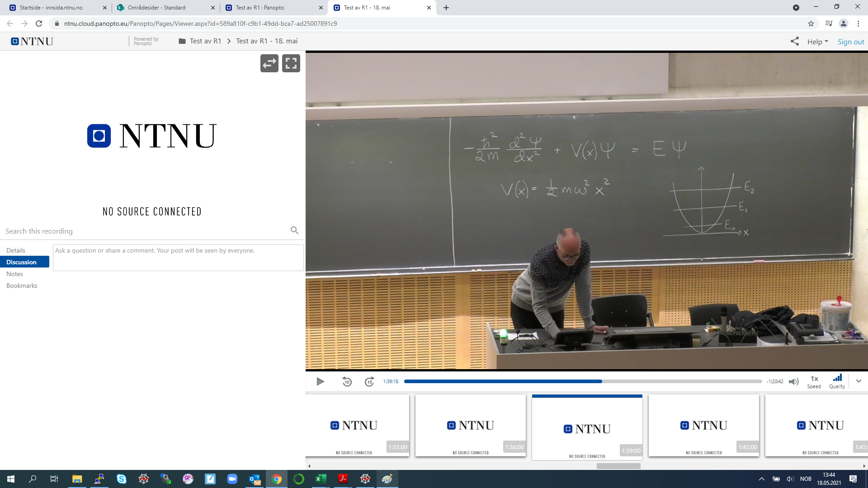868x488 pixels.
Task: Go back in browser history
Action: [x=10, y=23]
